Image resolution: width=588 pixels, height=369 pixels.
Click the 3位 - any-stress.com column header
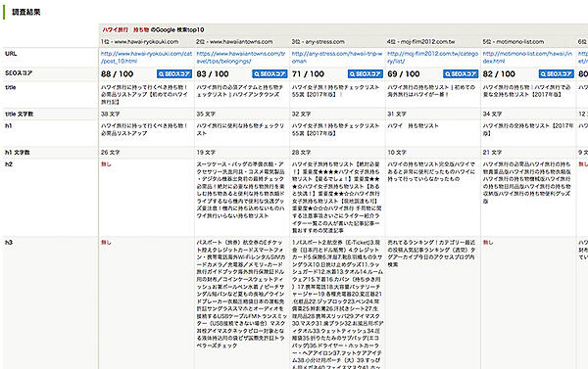coord(318,41)
